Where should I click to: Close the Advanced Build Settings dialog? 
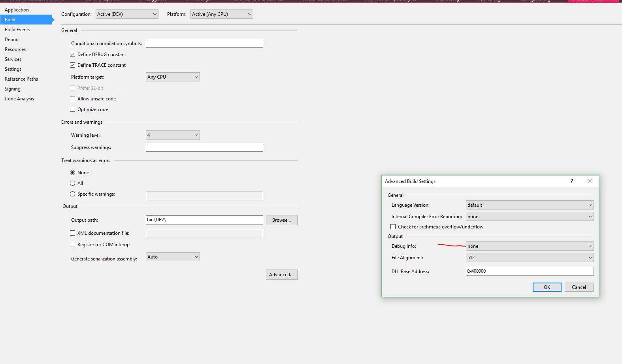589,181
